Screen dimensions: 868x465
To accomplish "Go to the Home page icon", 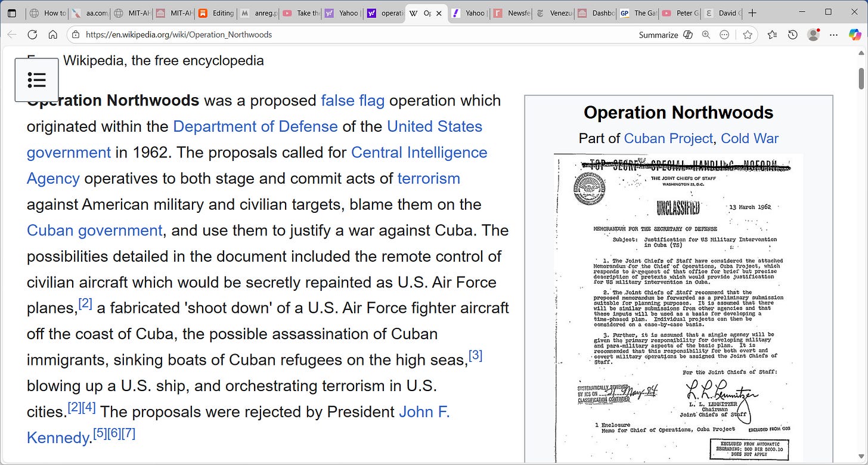I will 52,35.
